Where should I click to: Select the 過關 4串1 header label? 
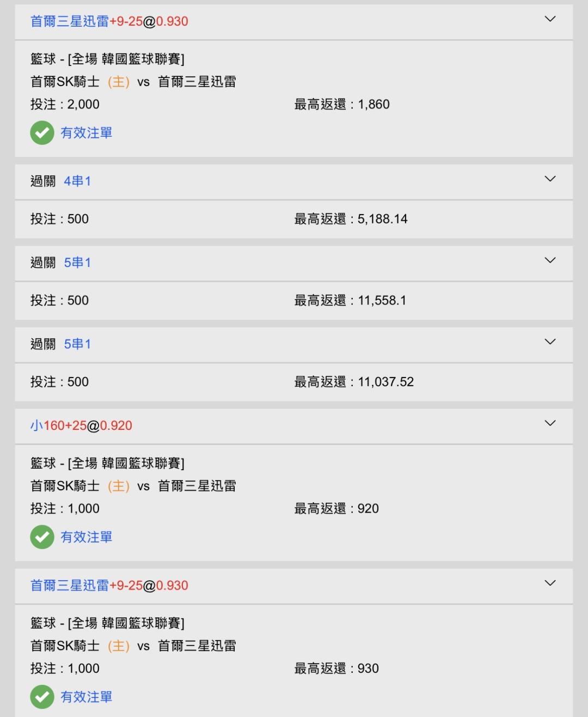click(x=60, y=181)
